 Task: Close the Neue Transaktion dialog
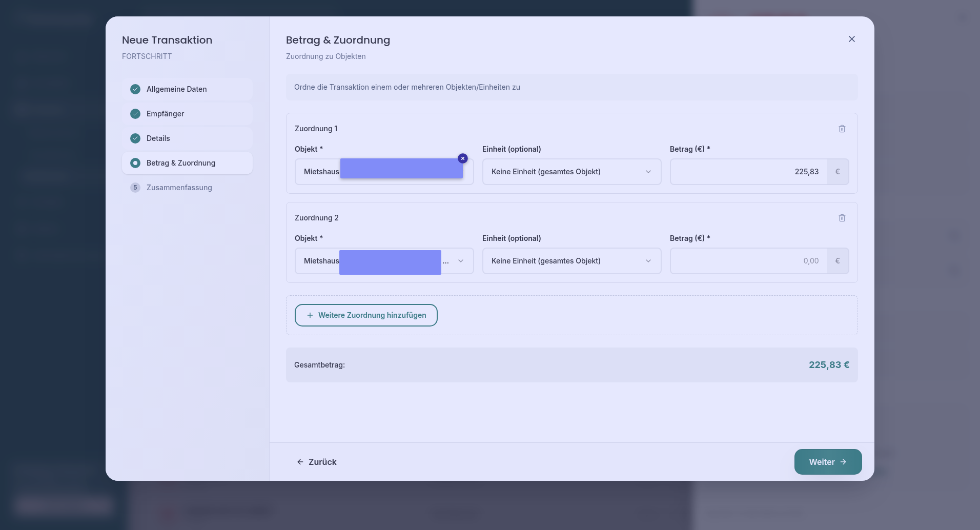point(852,39)
